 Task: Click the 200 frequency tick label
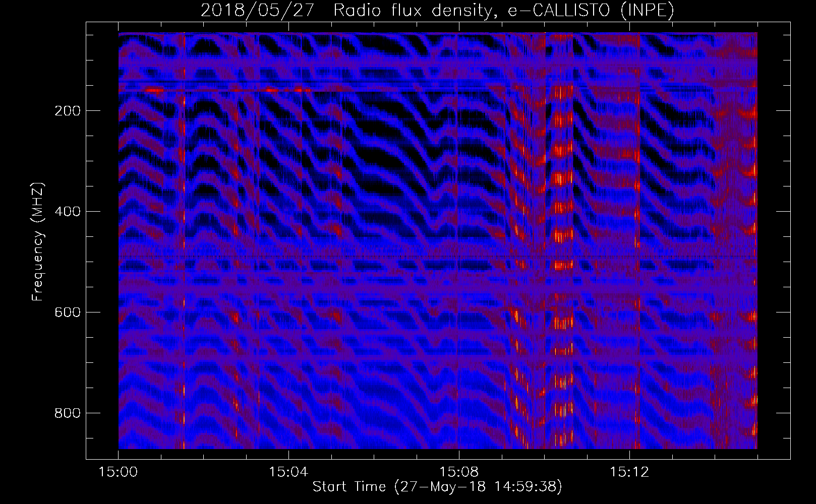[67, 111]
